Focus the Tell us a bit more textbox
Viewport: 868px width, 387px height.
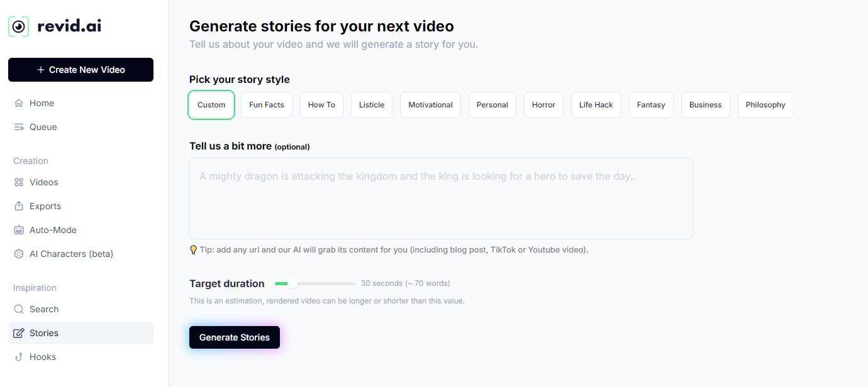[x=440, y=199]
